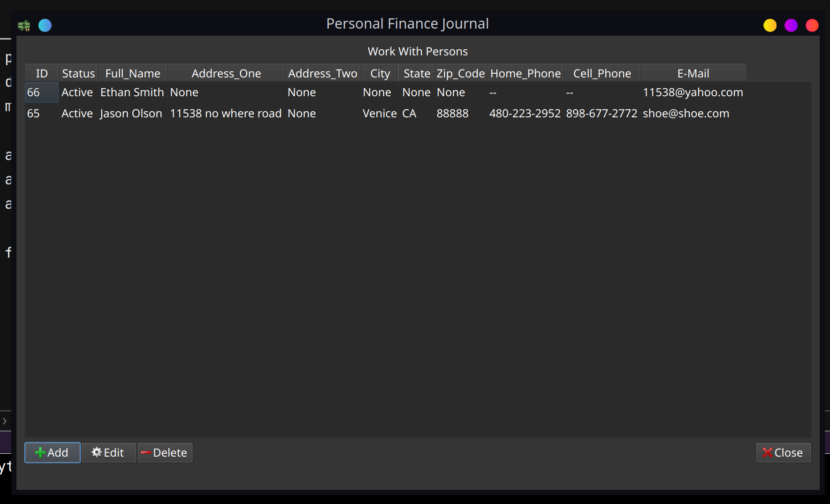Screen dimensions: 830x504
Task: Click the Zip_Code column header
Action: (x=460, y=74)
